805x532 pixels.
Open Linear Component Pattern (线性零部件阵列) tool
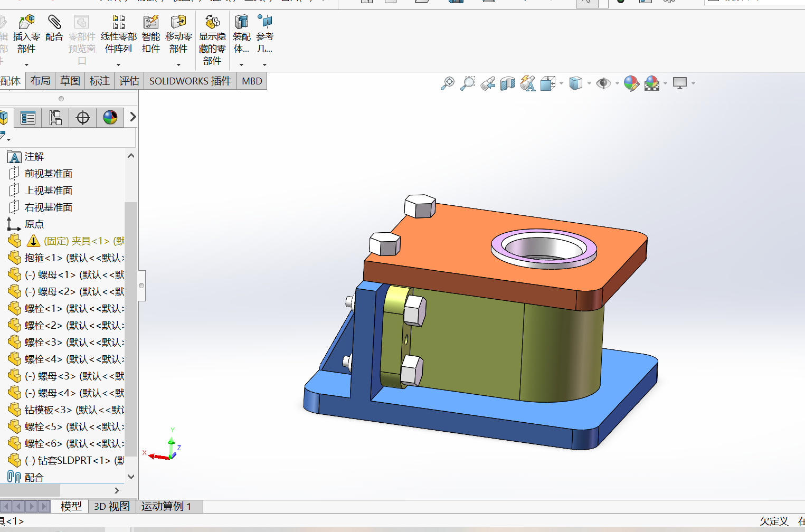click(x=119, y=22)
